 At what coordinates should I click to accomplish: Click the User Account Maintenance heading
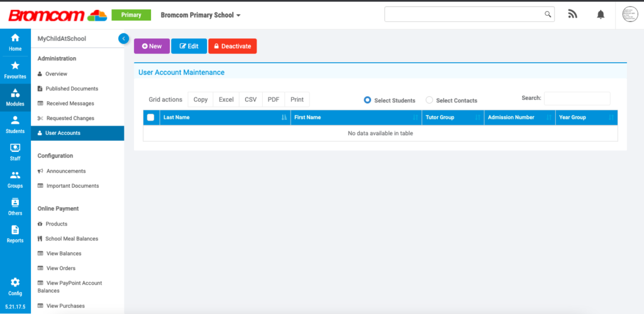click(x=181, y=73)
